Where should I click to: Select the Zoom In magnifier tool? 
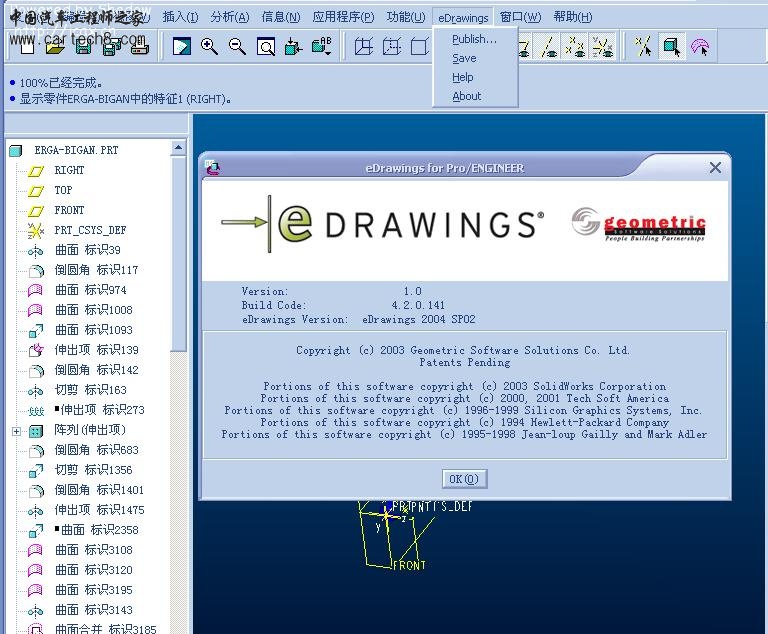coord(210,47)
